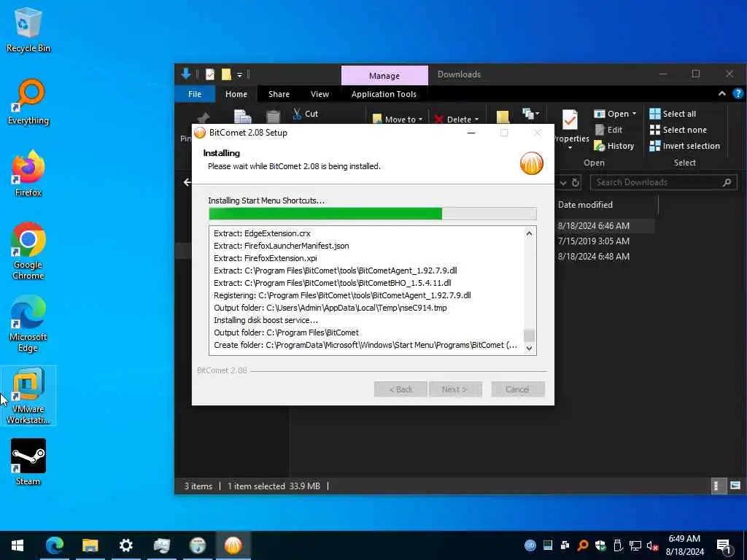The width and height of the screenshot is (747, 560).
Task: Open the Recycle Bin desktop icon
Action: click(28, 30)
